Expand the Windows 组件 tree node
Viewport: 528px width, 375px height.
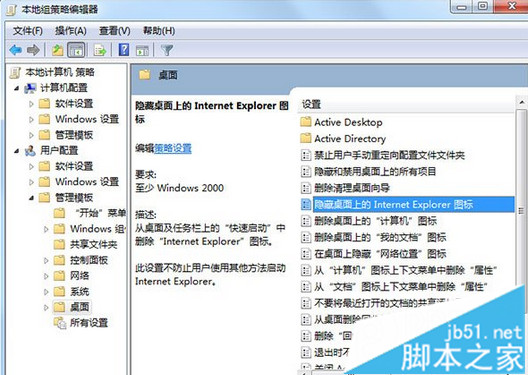coord(46,229)
